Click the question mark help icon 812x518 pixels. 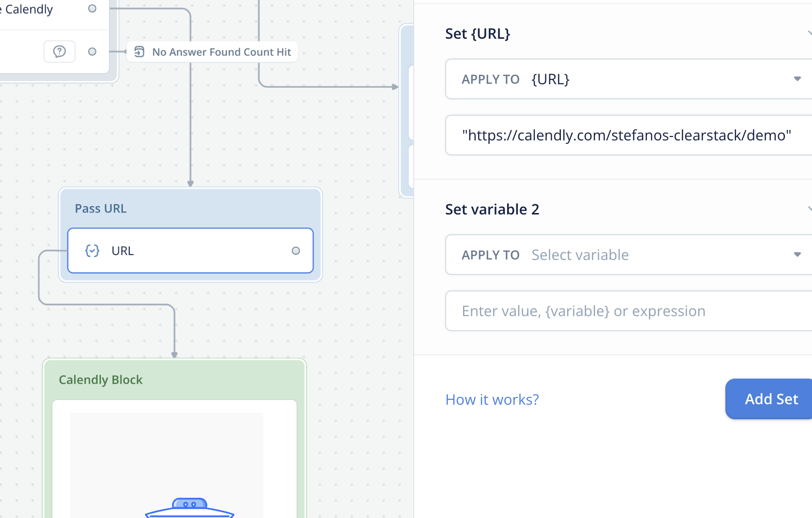60,52
